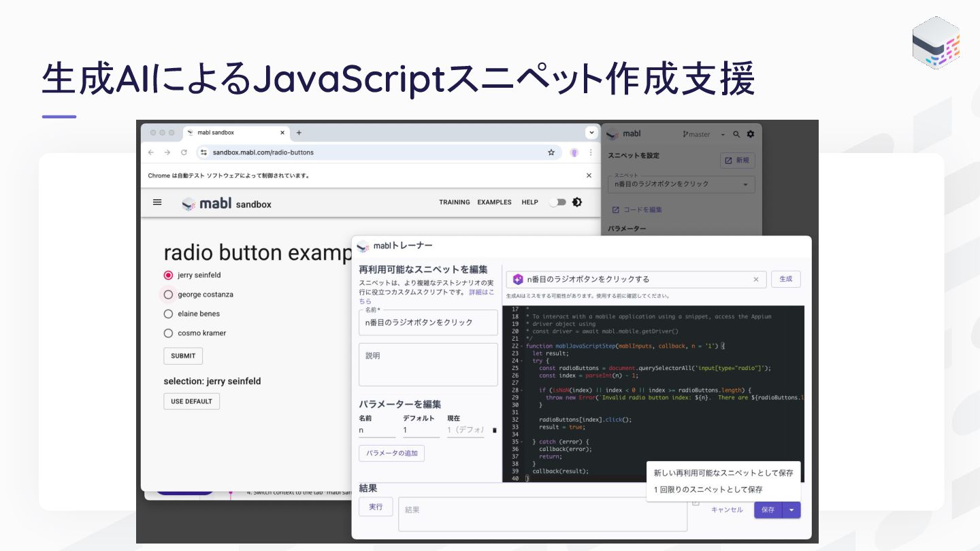Close the mabl sandbox tab
The image size is (980, 551).
tap(282, 133)
